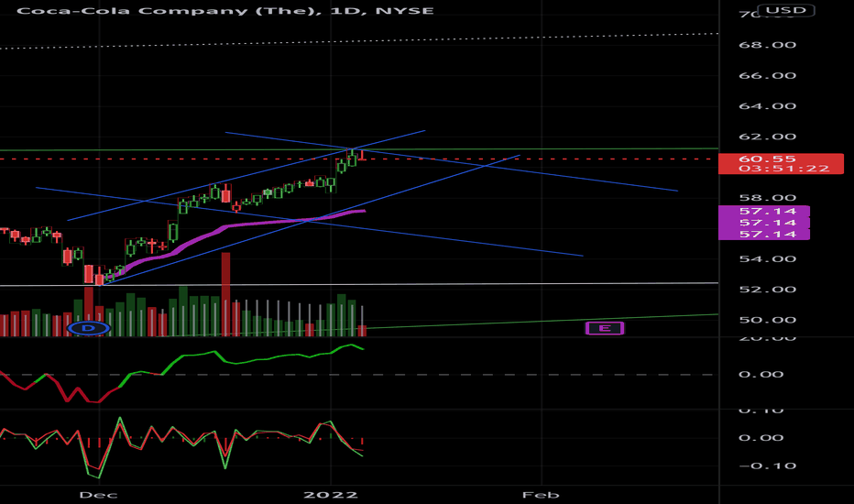Click the Dec label on time axis
Viewport: 854px width, 504px height.
[98, 495]
